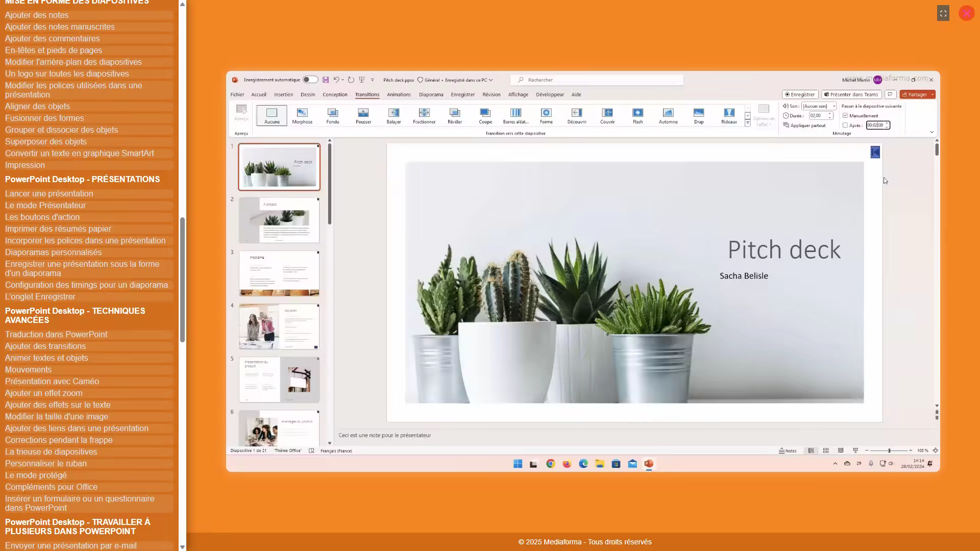Choose the Pousser transition

pos(363,116)
